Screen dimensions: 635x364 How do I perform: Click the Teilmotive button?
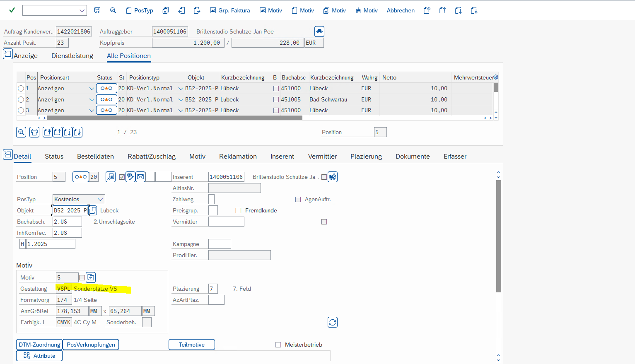192,345
